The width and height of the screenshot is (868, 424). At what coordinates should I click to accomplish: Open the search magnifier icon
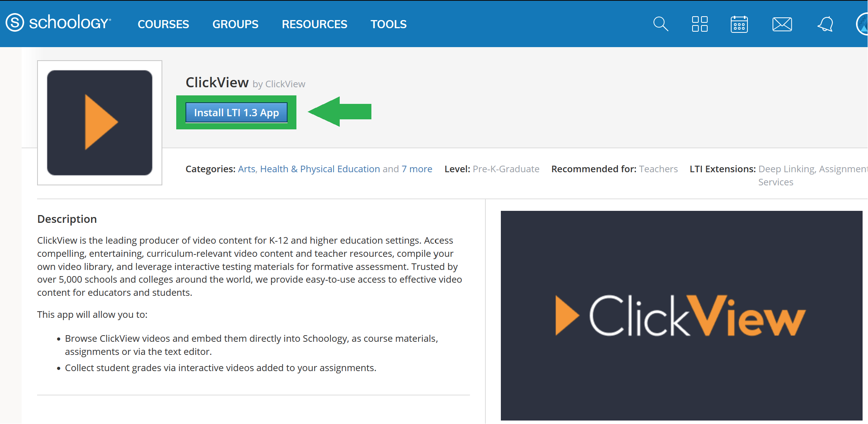tap(660, 24)
